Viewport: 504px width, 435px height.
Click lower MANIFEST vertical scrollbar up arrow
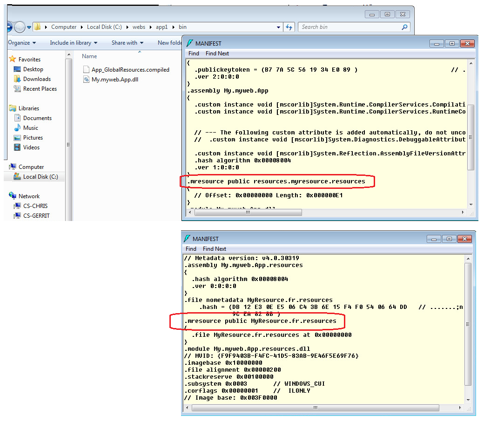pos(468,259)
